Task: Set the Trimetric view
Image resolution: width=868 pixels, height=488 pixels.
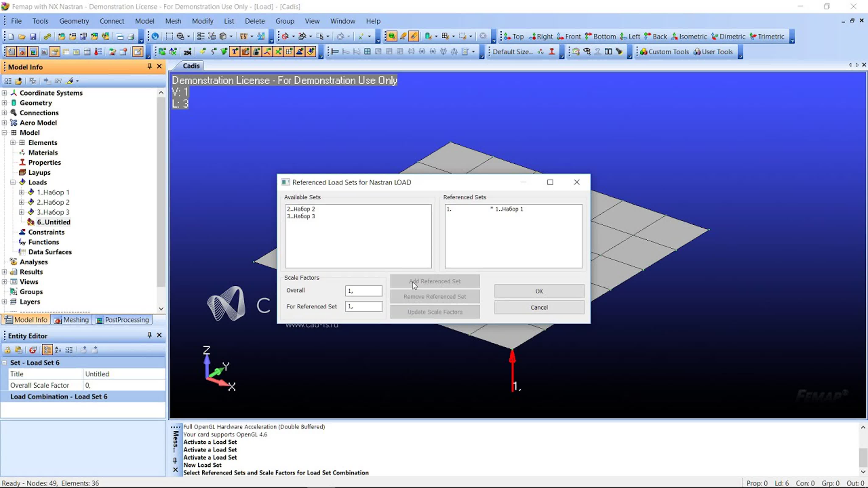Action: [767, 36]
